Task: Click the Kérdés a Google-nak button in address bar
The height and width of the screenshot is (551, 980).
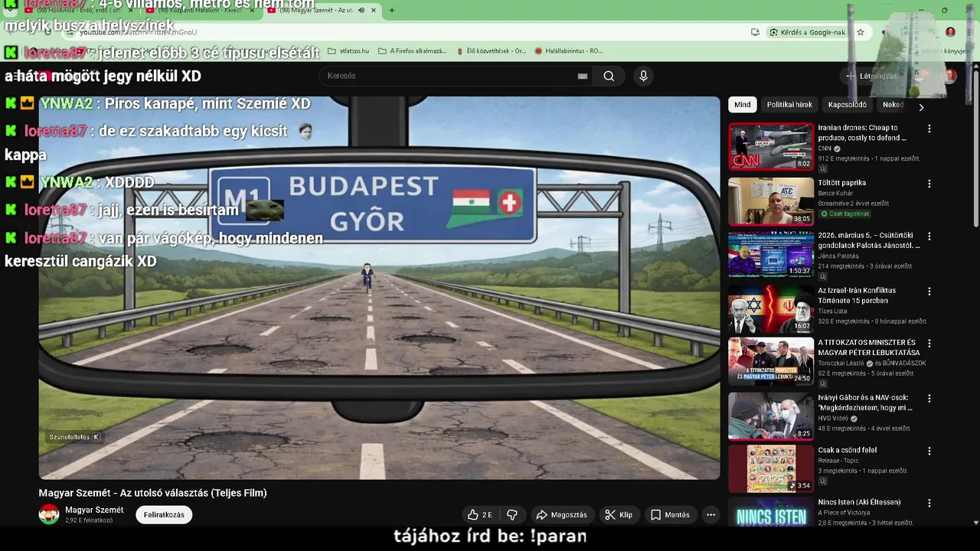Action: pyautogui.click(x=807, y=32)
